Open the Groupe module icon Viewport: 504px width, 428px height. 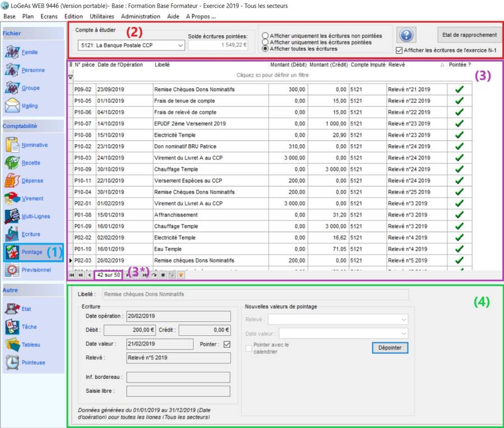tap(12, 88)
